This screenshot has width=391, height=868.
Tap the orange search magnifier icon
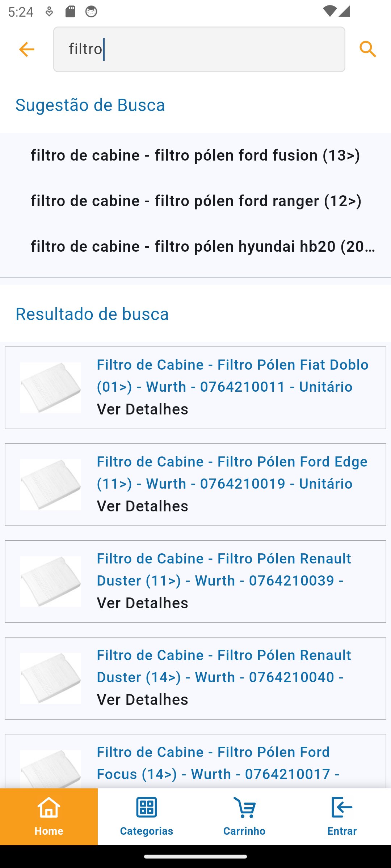coord(368,49)
